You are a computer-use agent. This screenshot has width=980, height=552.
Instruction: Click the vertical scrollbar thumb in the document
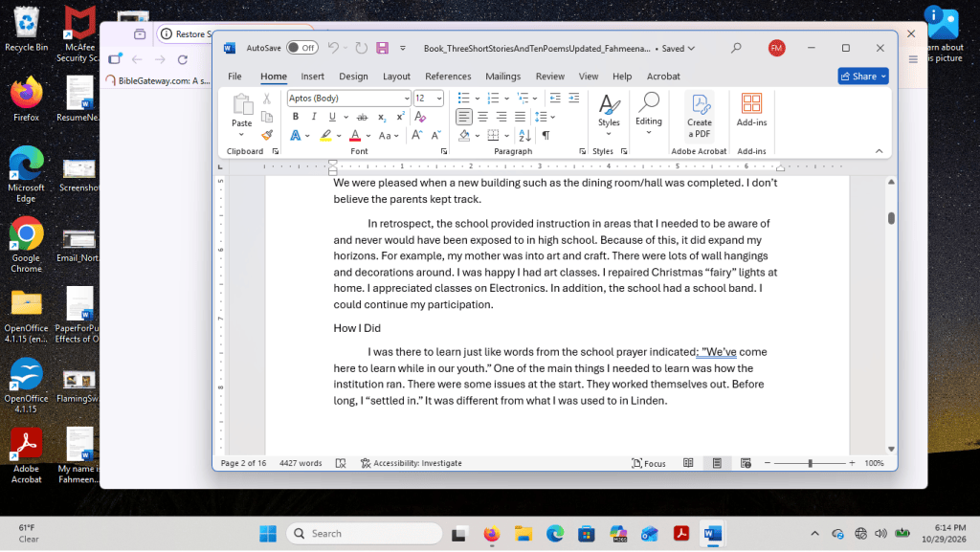[x=891, y=218]
